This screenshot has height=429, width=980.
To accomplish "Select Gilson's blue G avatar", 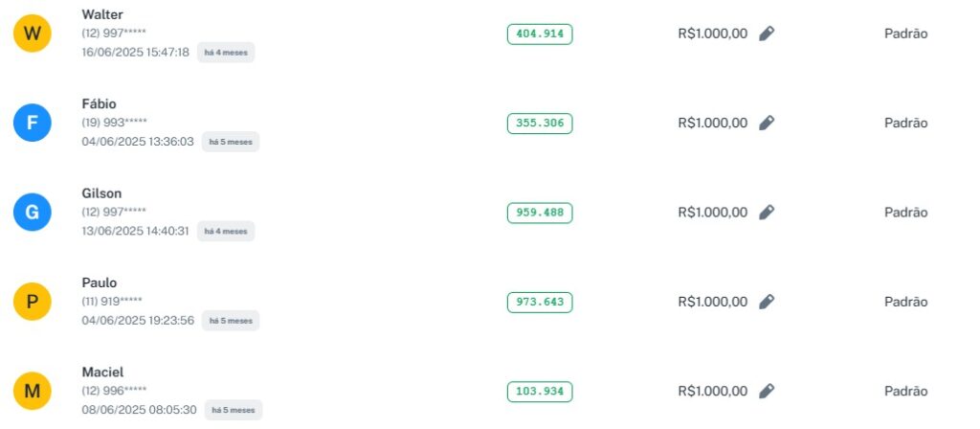I will (x=32, y=213).
